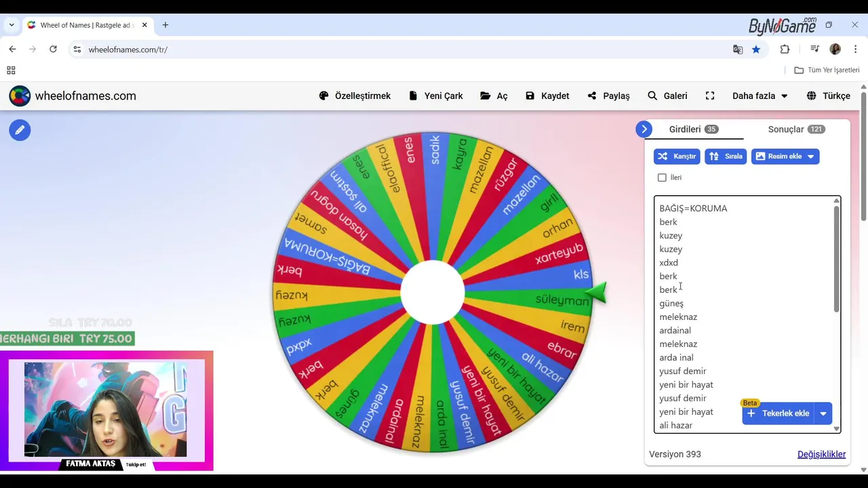Open the Değişiklikler link

[x=821, y=454]
